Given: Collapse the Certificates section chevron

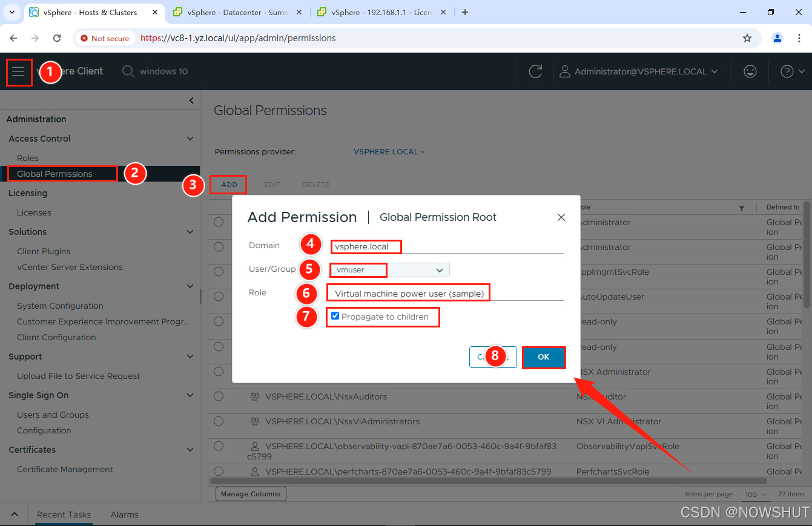Looking at the screenshot, I should 190,450.
